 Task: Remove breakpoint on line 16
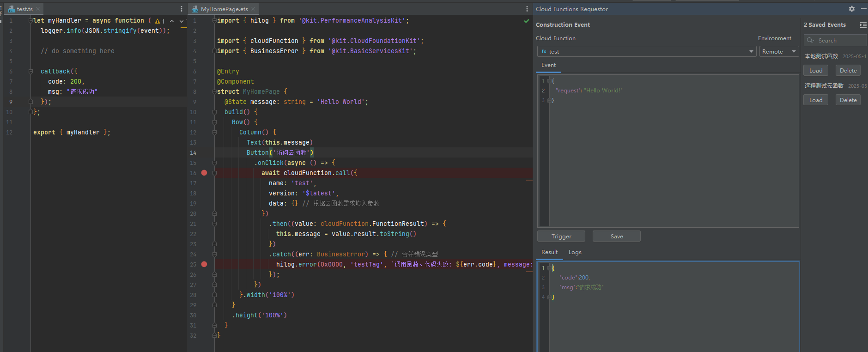tap(204, 173)
